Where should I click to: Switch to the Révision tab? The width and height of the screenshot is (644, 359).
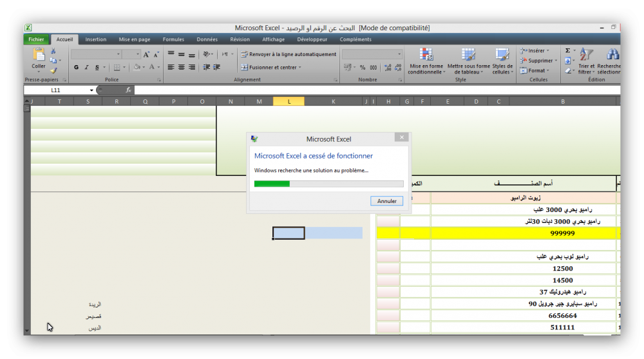pyautogui.click(x=240, y=39)
